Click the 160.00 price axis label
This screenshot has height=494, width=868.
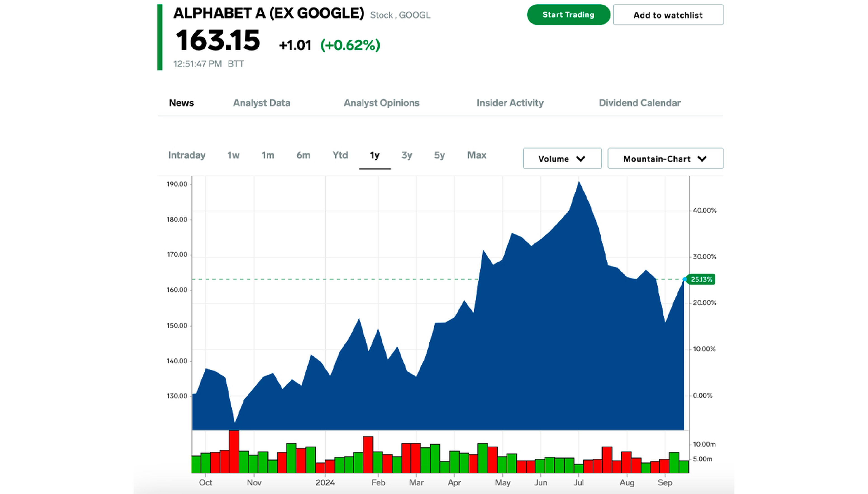pyautogui.click(x=177, y=290)
